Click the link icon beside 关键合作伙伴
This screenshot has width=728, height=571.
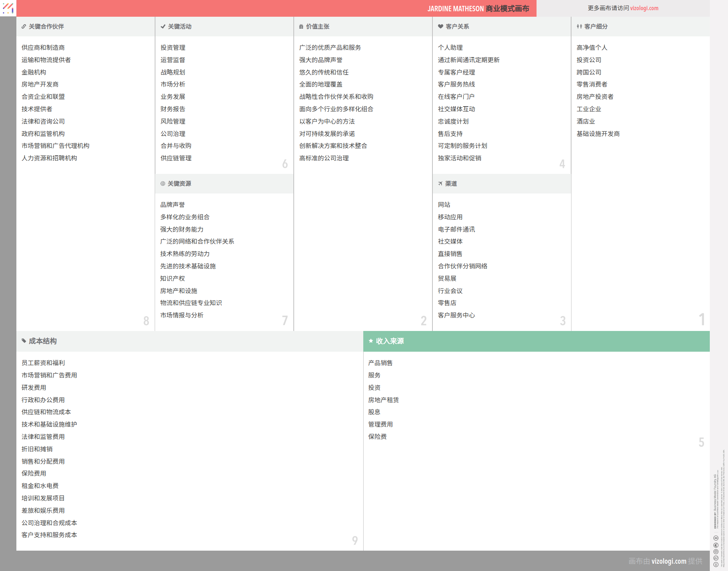click(x=24, y=27)
